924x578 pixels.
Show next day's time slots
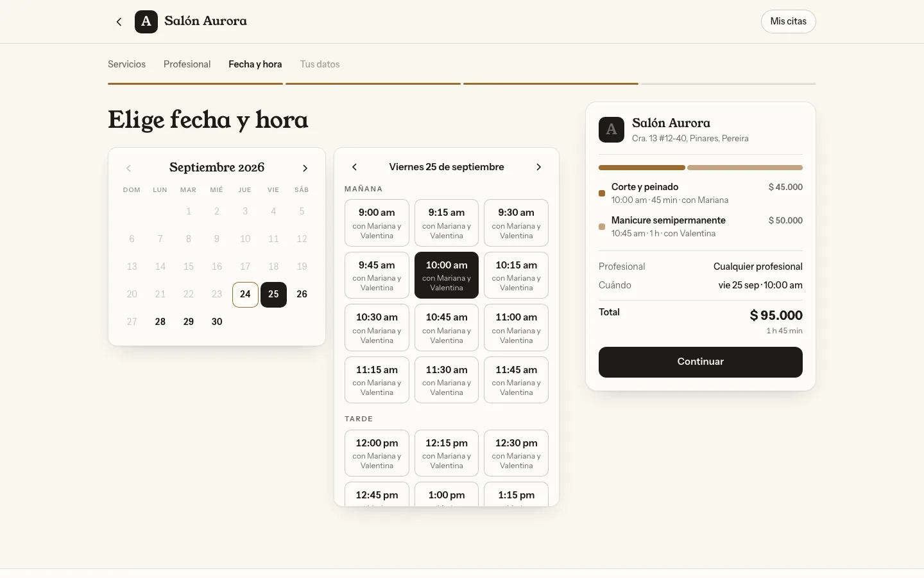click(x=539, y=167)
